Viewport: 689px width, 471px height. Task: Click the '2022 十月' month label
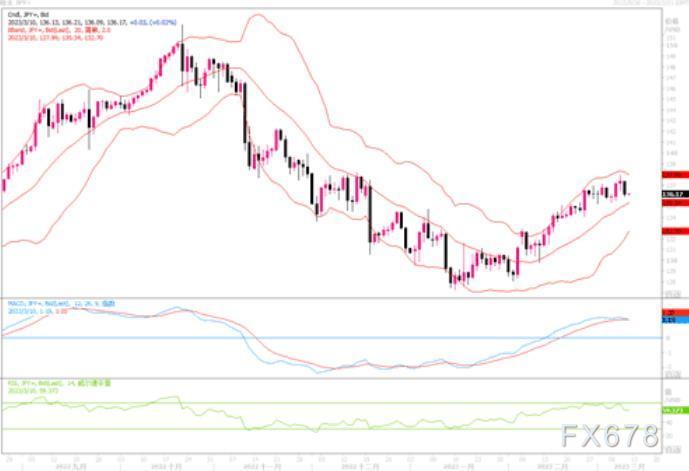[166, 467]
